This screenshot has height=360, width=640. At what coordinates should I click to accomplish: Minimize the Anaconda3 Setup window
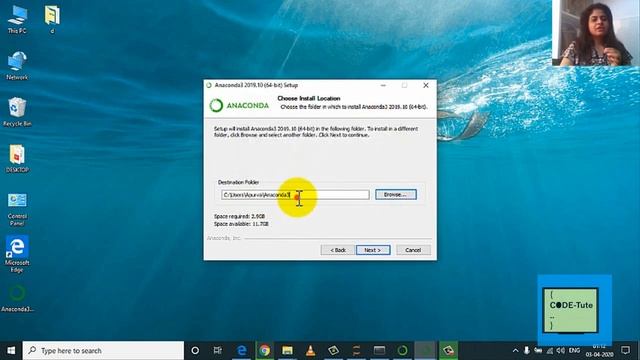pyautogui.click(x=383, y=85)
